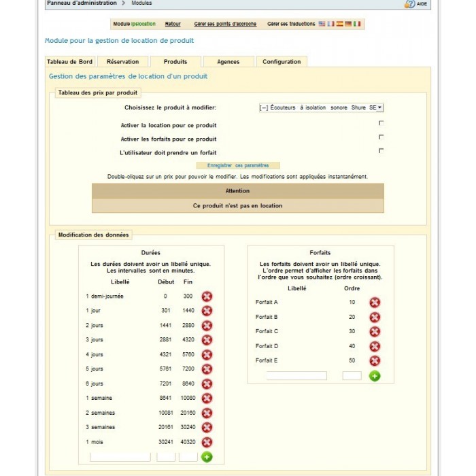Click Modules in the breadcrumb
This screenshot has width=476, height=476.
pos(141,3)
